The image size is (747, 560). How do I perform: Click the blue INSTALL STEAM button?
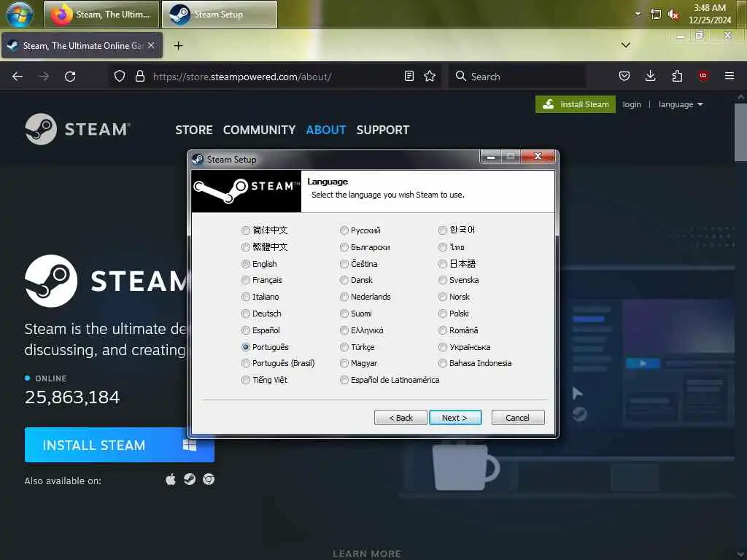(119, 445)
